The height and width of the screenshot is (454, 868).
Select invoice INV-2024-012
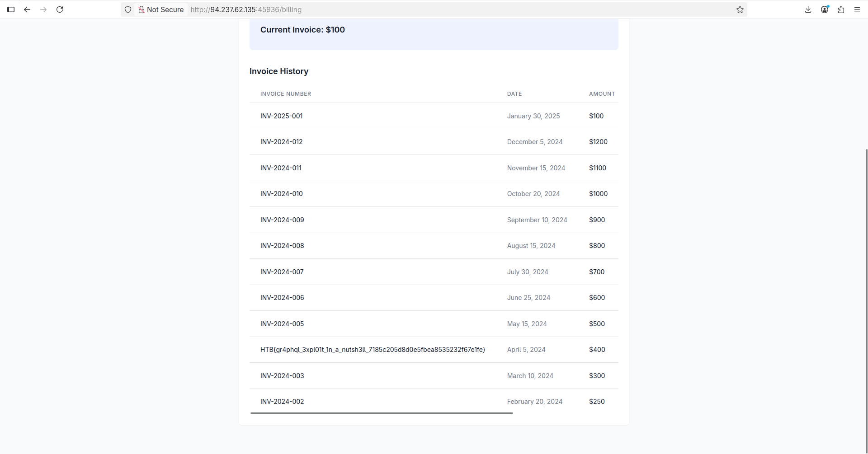point(281,142)
